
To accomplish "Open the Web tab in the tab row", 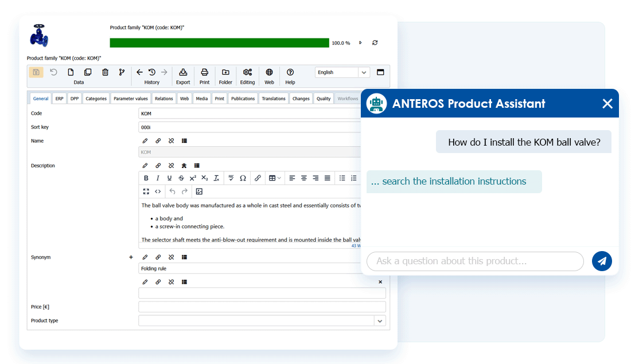I will pos(184,99).
